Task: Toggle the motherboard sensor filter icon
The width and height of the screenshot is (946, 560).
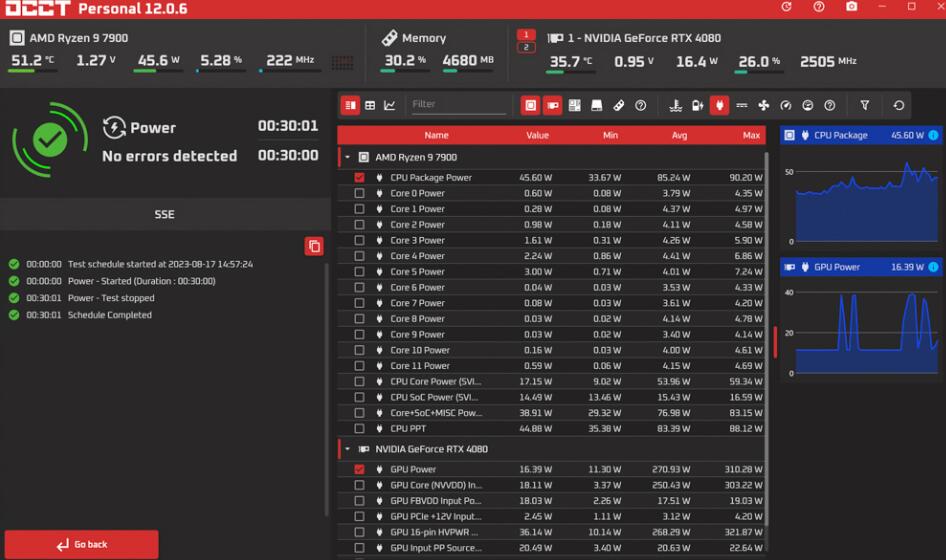Action: point(574,106)
